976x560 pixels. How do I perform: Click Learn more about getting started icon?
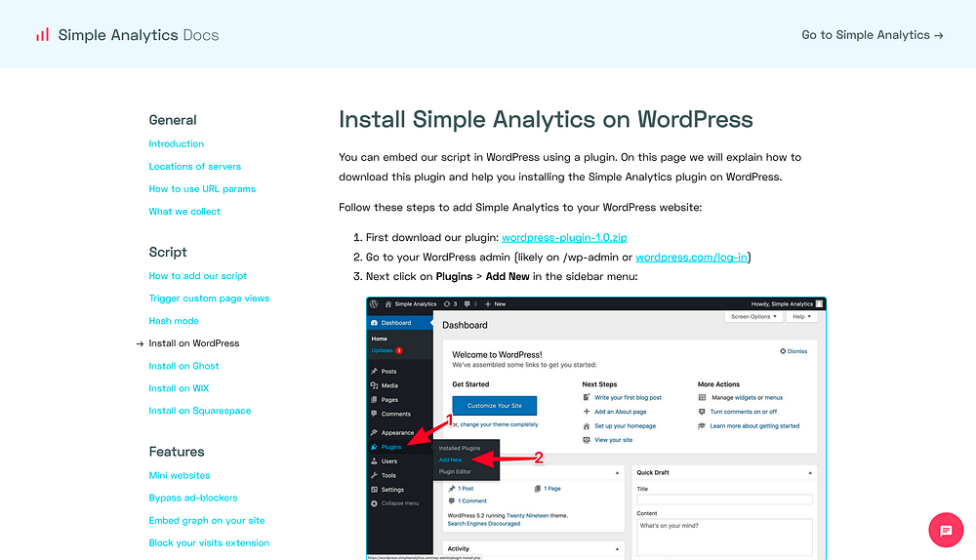(702, 426)
